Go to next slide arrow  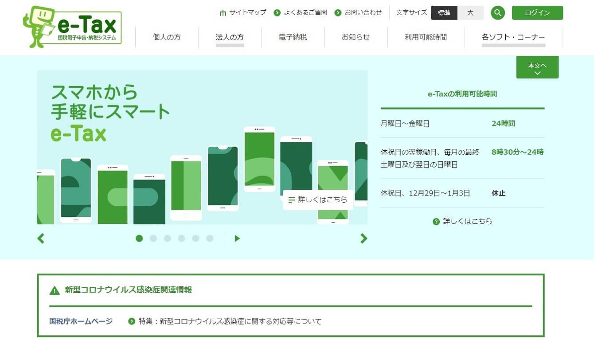tap(363, 239)
